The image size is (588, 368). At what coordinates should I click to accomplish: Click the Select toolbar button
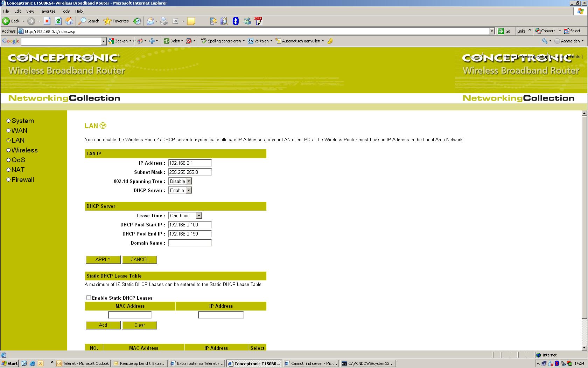[572, 31]
